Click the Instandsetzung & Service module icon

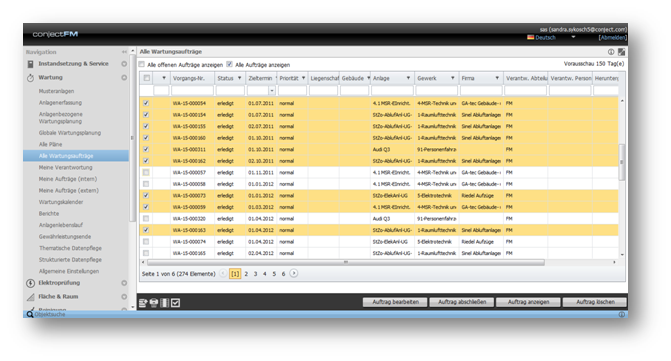pos(30,64)
